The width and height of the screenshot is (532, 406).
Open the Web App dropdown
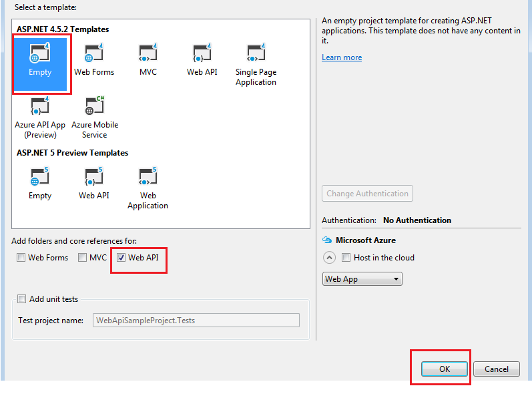pyautogui.click(x=362, y=279)
